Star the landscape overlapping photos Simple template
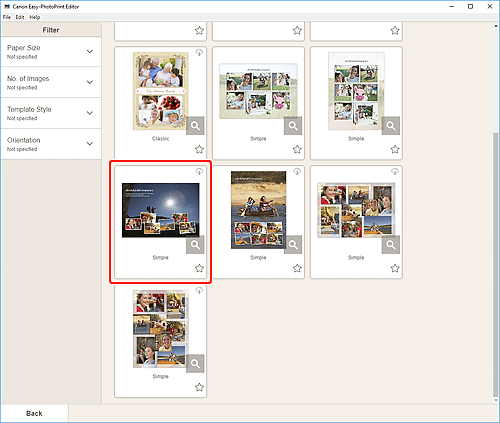500x423 pixels. 395,268
